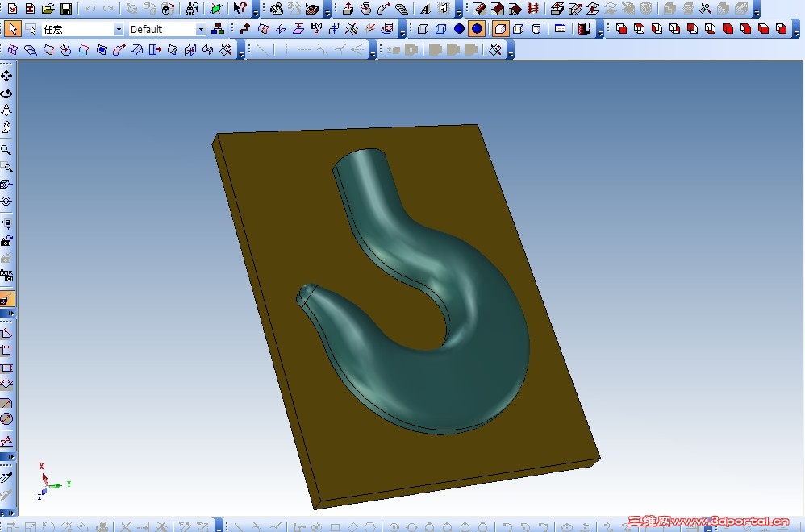This screenshot has height=532, width=805.
Task: Open the Default configuration dropdown
Action: [x=201, y=29]
